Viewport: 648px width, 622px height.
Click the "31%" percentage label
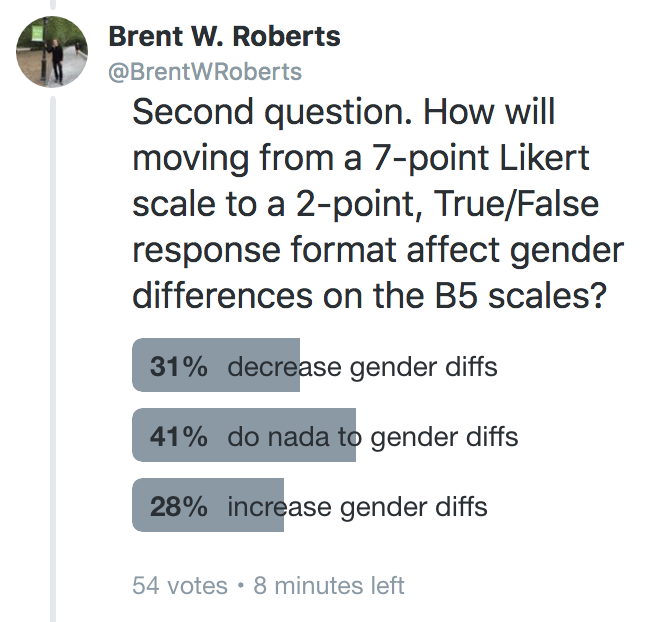pos(178,367)
